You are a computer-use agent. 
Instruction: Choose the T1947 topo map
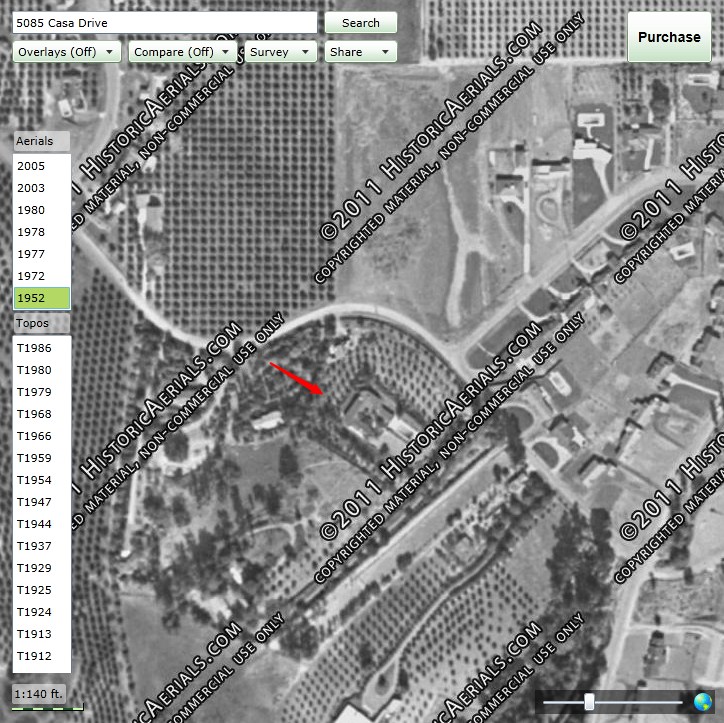pyautogui.click(x=42, y=502)
